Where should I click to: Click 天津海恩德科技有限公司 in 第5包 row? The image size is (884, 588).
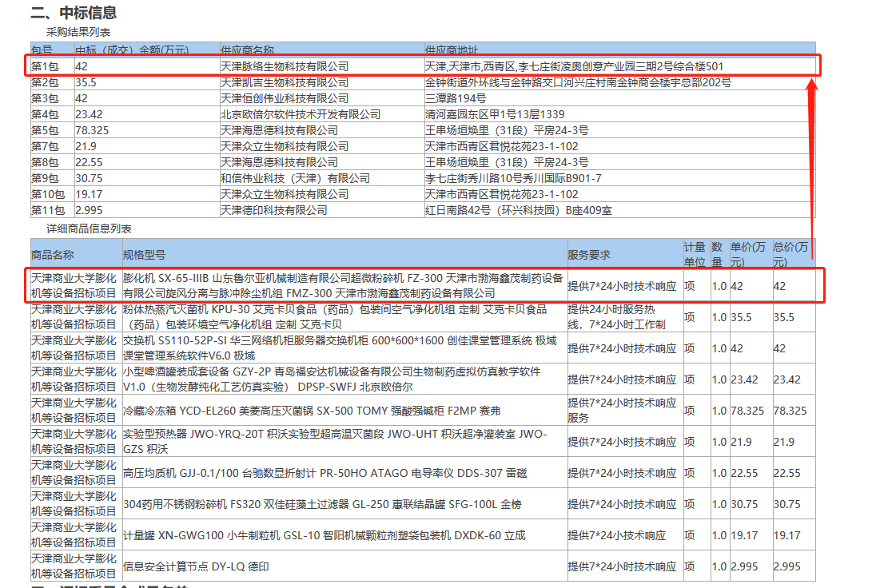pos(280,130)
